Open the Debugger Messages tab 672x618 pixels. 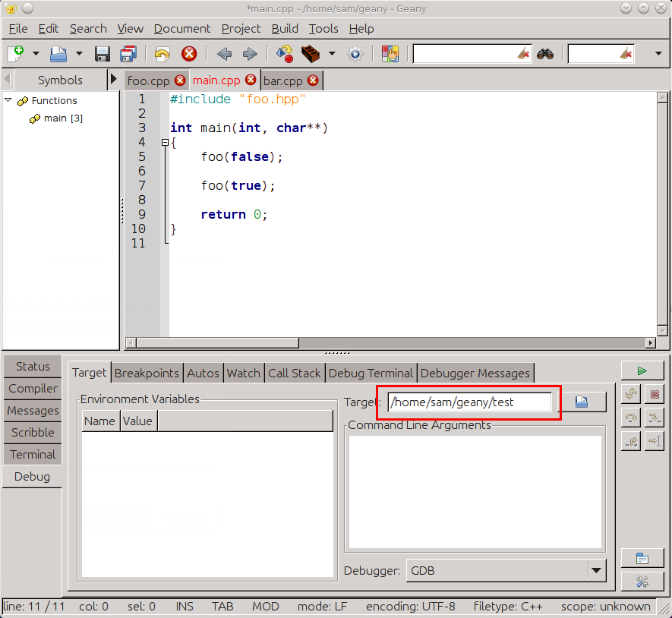pos(475,374)
